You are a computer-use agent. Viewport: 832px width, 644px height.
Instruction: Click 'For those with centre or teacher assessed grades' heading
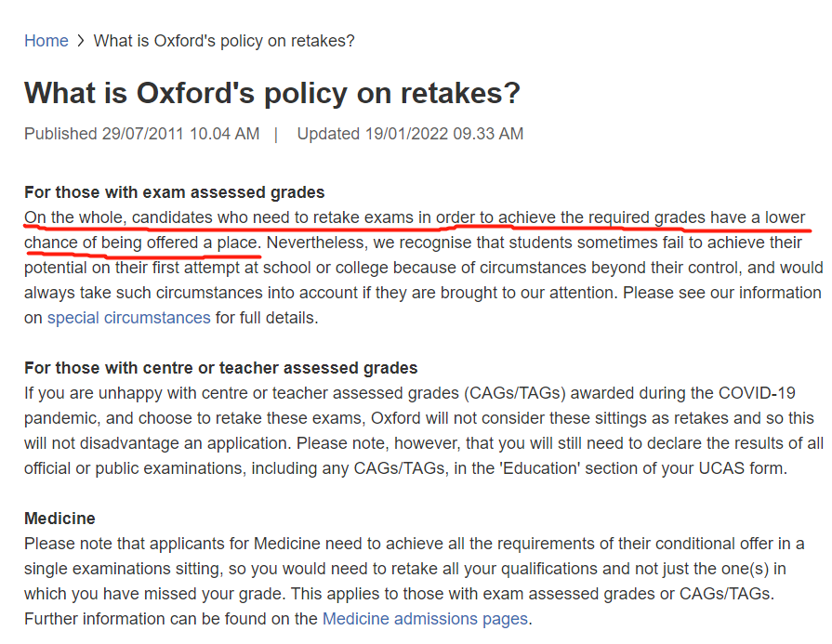(220, 368)
